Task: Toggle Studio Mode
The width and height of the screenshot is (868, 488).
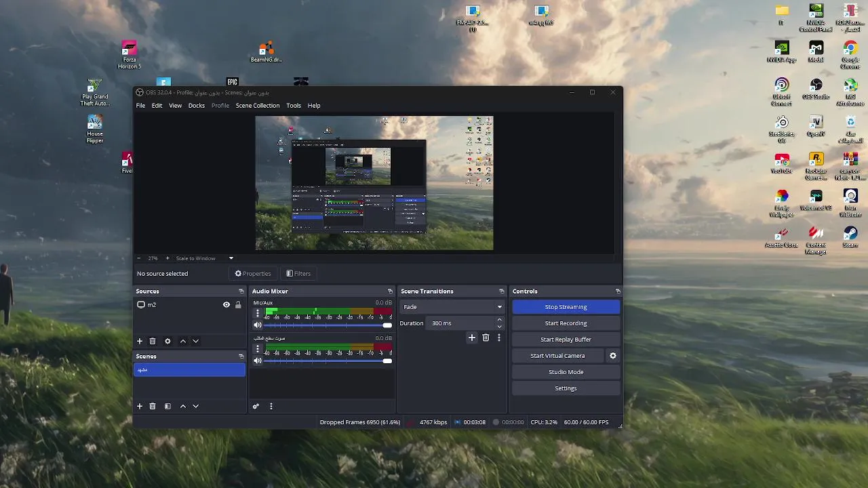Action: [x=566, y=372]
